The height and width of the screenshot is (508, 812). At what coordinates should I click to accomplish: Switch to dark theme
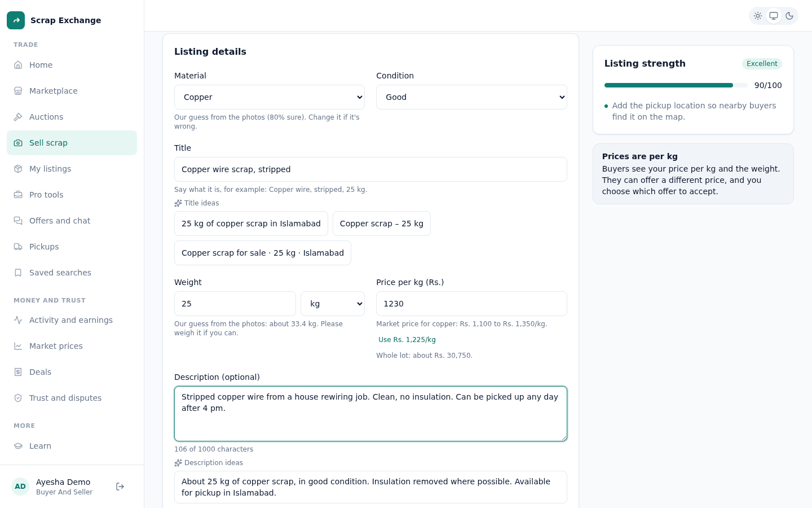click(789, 16)
